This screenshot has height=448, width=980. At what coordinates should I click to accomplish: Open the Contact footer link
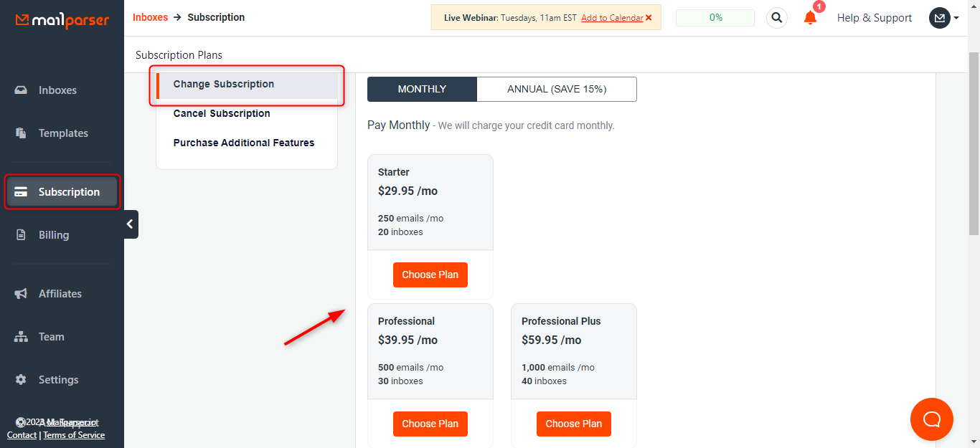pos(22,435)
